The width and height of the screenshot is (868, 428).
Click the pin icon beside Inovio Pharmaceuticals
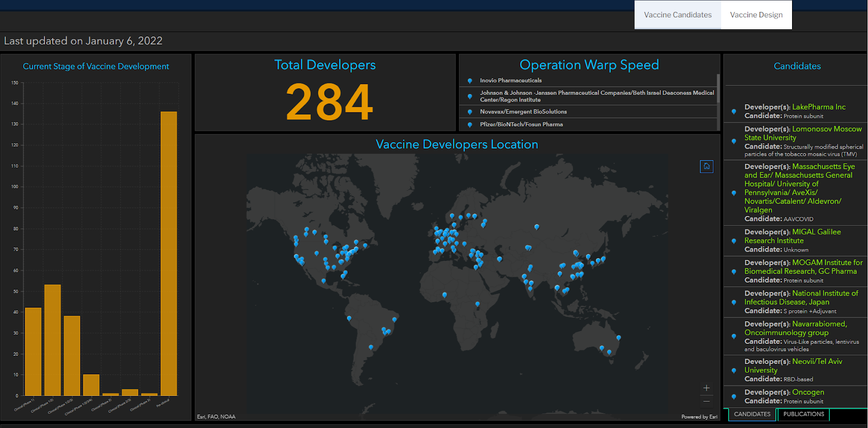click(x=470, y=81)
